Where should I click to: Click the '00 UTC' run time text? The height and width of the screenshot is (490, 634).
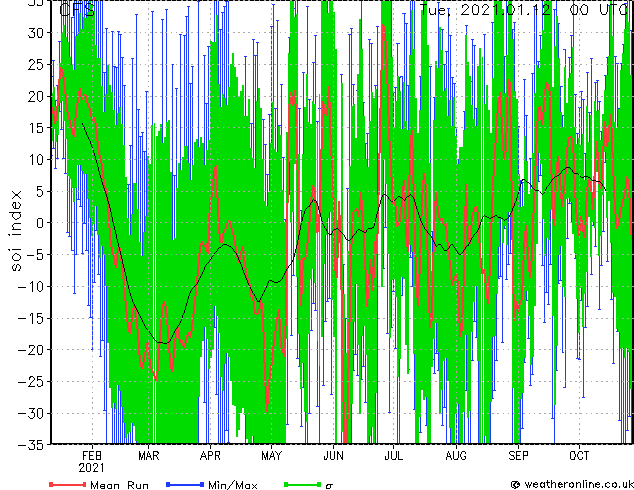(x=599, y=9)
